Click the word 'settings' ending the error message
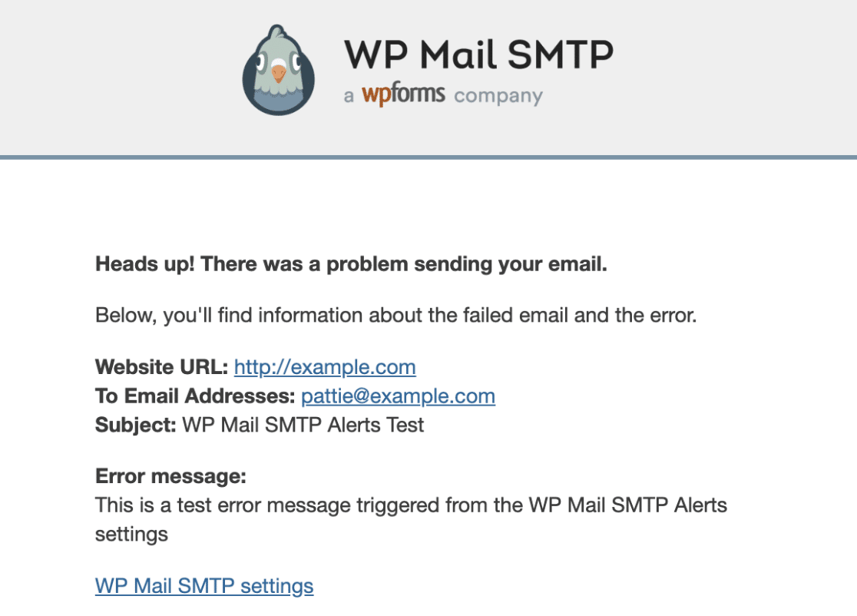 (x=131, y=535)
